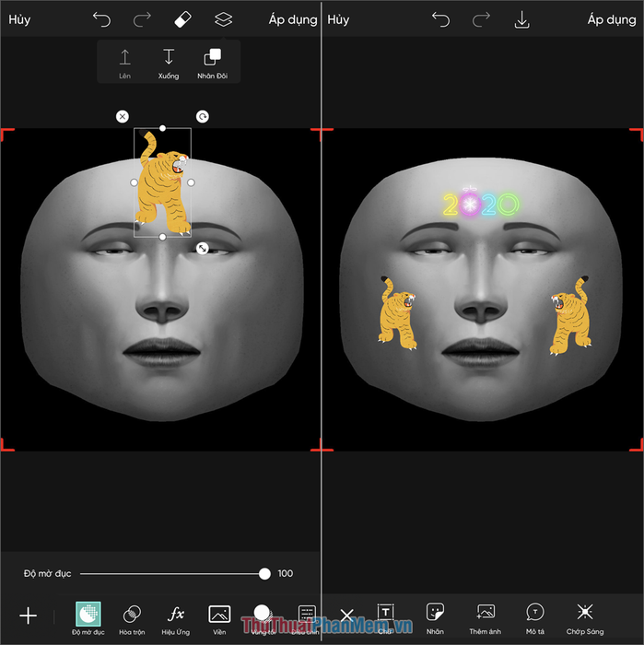The image size is (644, 645).
Task: Open the Mô tả callout tool
Action: coord(535,618)
